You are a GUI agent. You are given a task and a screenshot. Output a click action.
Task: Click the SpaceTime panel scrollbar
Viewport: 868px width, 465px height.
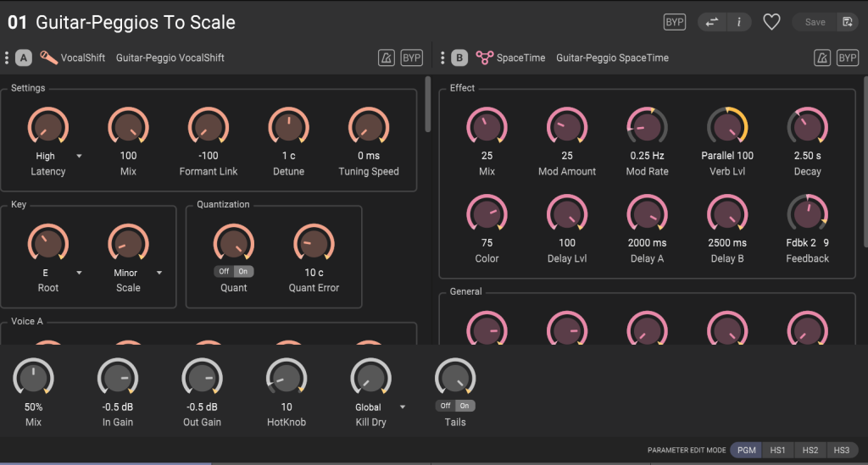coord(865,162)
